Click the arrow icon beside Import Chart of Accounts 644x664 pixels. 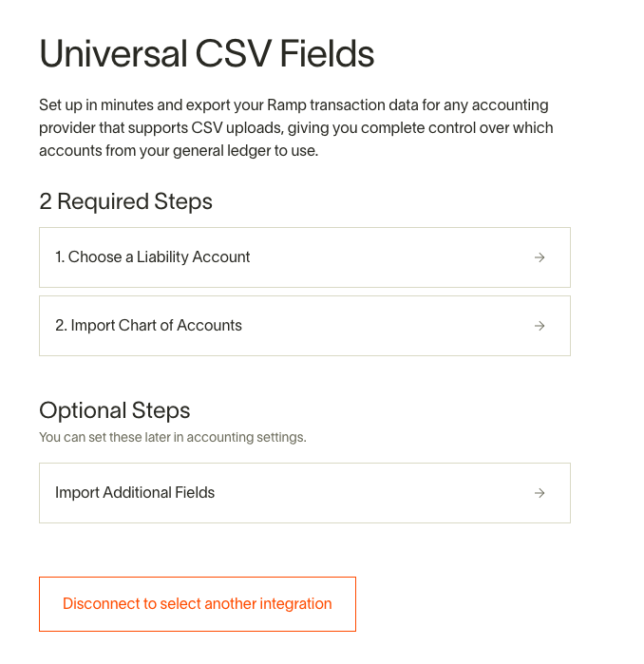click(539, 326)
